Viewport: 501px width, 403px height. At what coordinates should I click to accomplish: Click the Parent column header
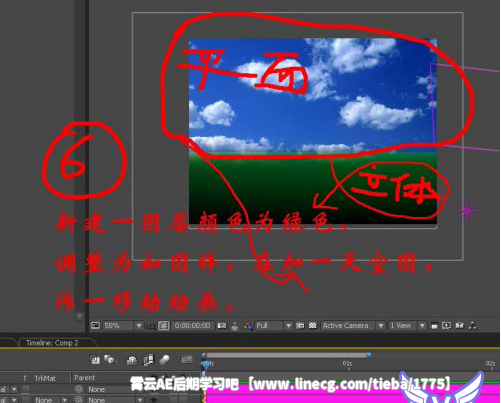pos(84,378)
